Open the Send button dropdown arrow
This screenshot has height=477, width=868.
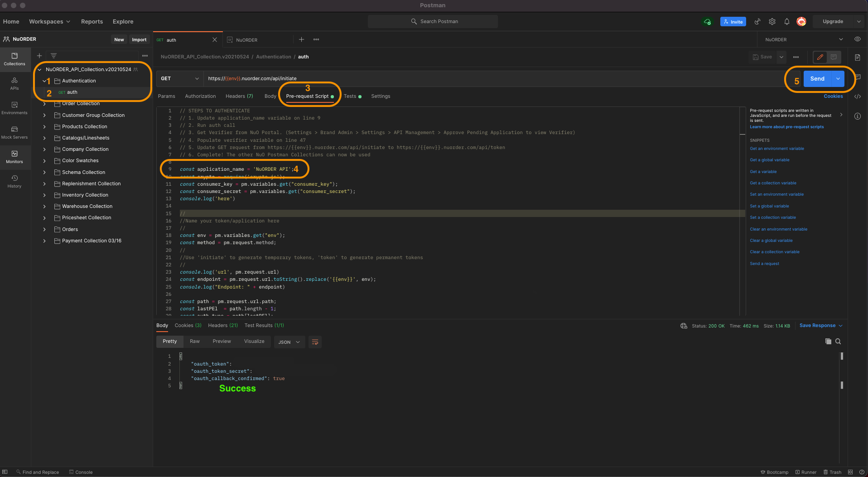(838, 79)
